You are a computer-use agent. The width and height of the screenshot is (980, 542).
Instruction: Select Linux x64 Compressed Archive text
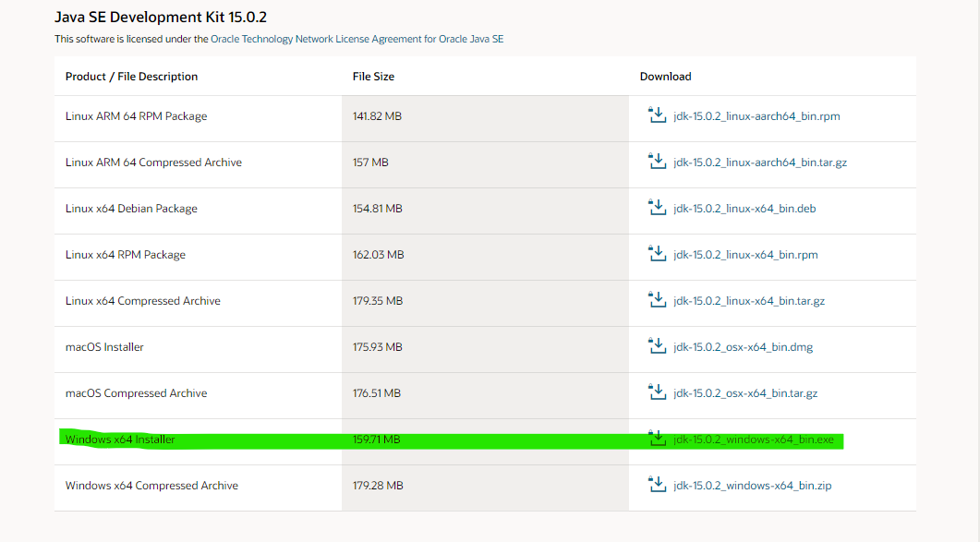coord(142,301)
